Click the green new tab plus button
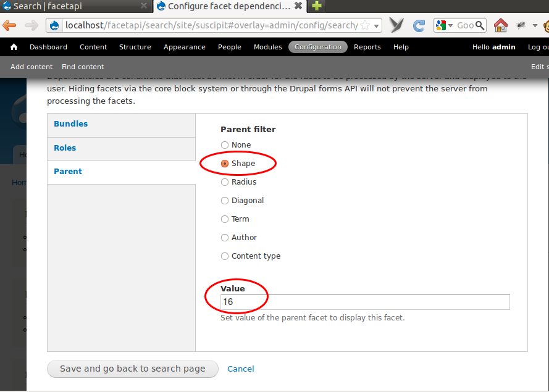549x392 pixels. click(x=317, y=6)
